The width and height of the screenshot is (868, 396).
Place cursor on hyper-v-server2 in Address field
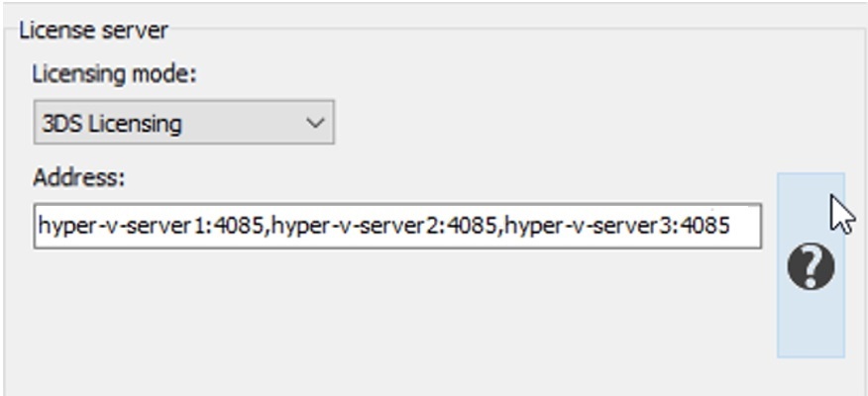point(330,226)
